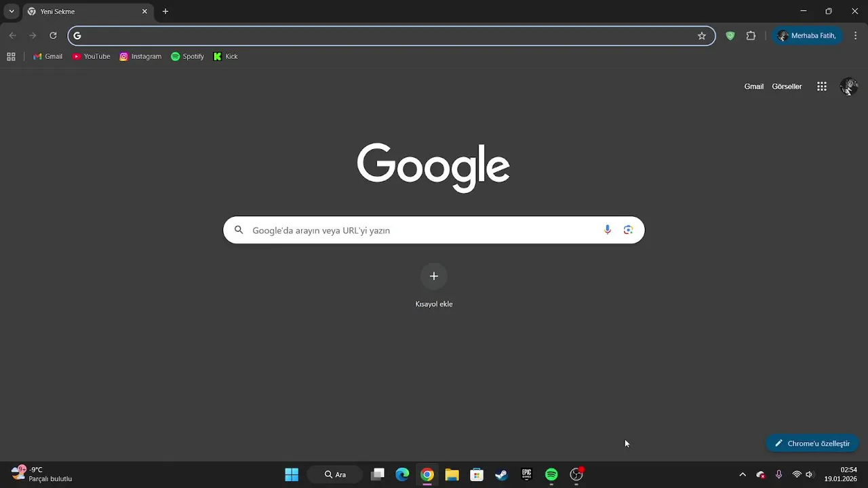Open Google apps grid launcher

click(x=822, y=87)
